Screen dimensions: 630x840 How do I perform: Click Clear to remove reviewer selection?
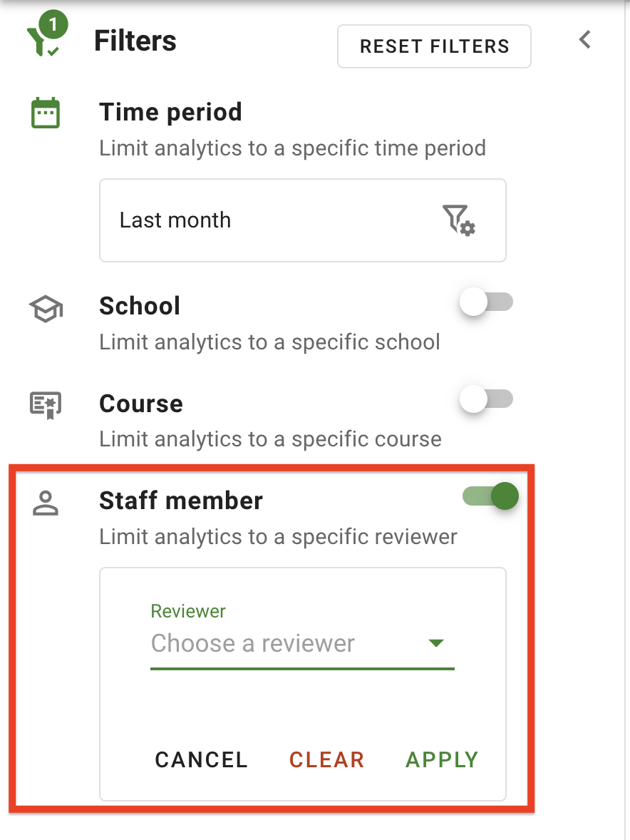(x=326, y=759)
